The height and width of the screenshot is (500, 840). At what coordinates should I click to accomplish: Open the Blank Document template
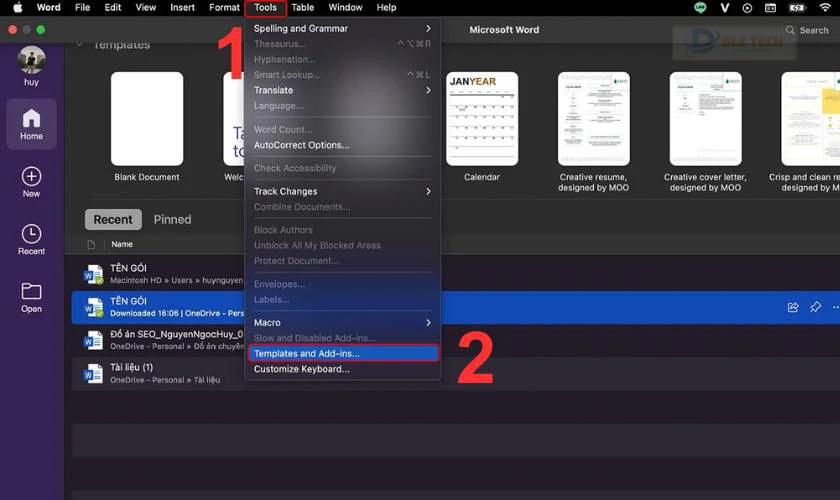point(147,119)
